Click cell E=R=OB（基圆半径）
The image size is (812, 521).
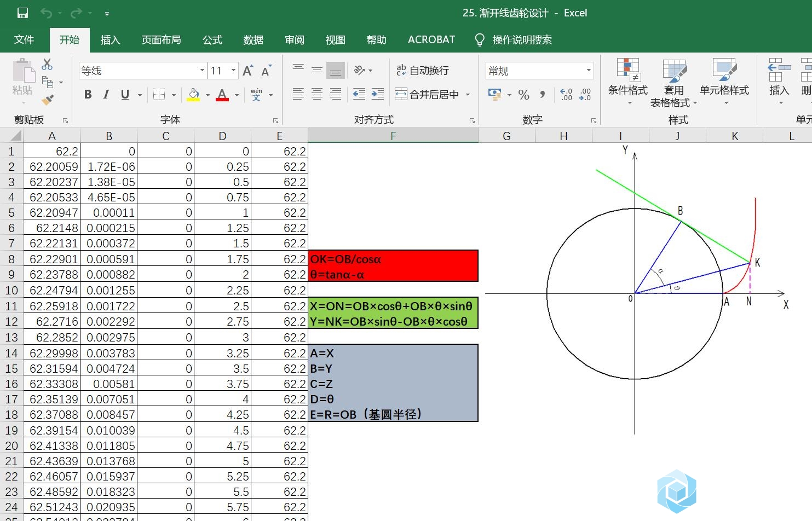click(393, 414)
